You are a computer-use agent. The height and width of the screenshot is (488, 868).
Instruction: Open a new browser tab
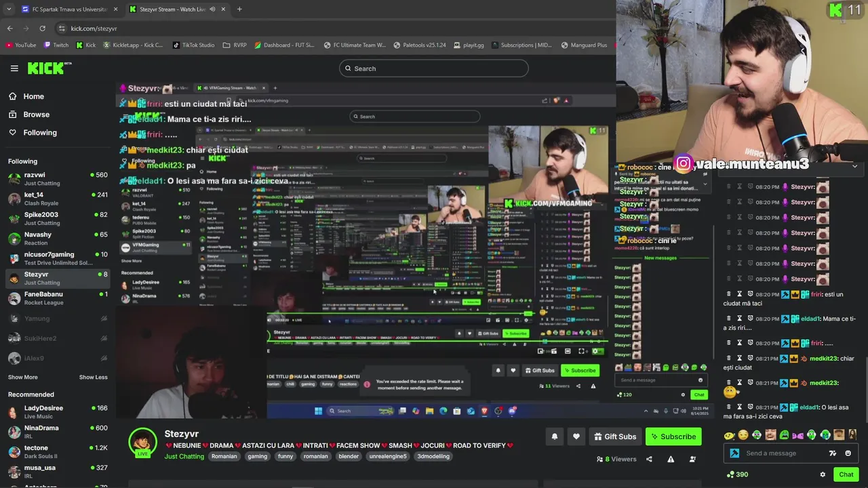click(239, 9)
